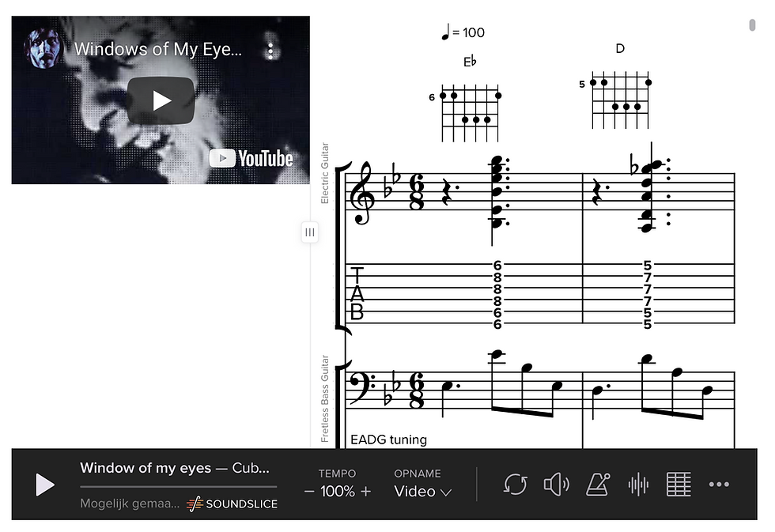Open YouTube video options menu dots

pyautogui.click(x=270, y=51)
